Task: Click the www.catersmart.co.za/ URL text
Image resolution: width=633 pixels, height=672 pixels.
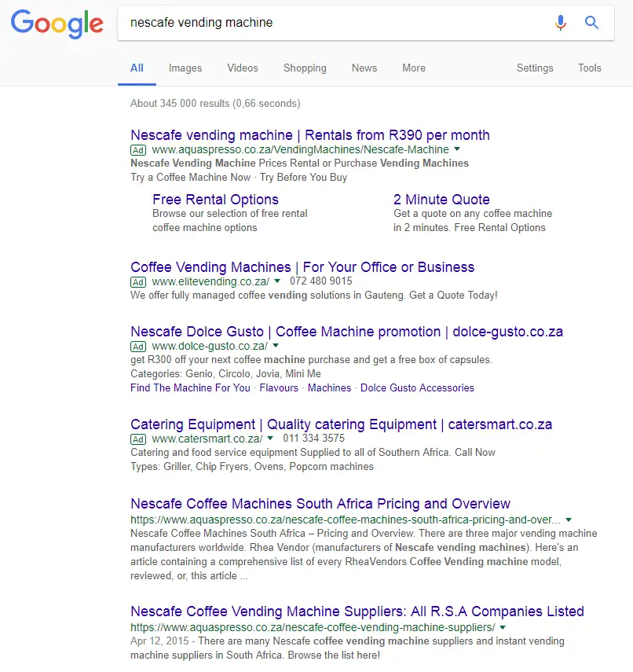Action: (x=207, y=439)
